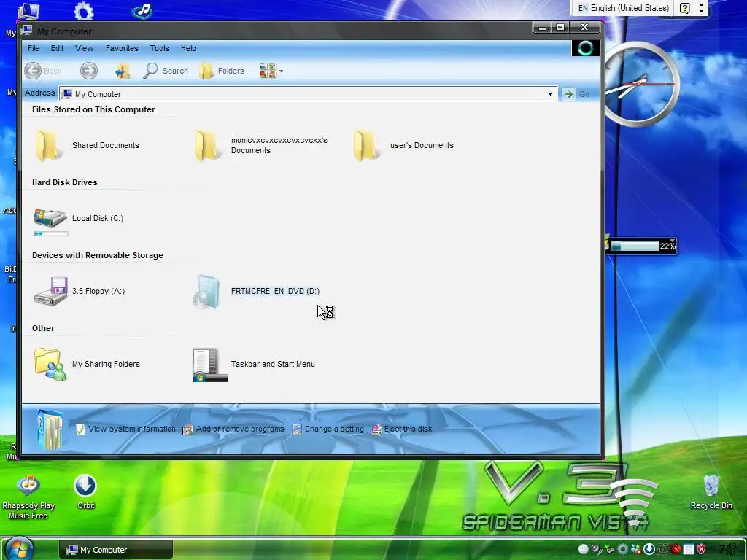Open the Edit menu
This screenshot has height=560, width=747.
57,48
